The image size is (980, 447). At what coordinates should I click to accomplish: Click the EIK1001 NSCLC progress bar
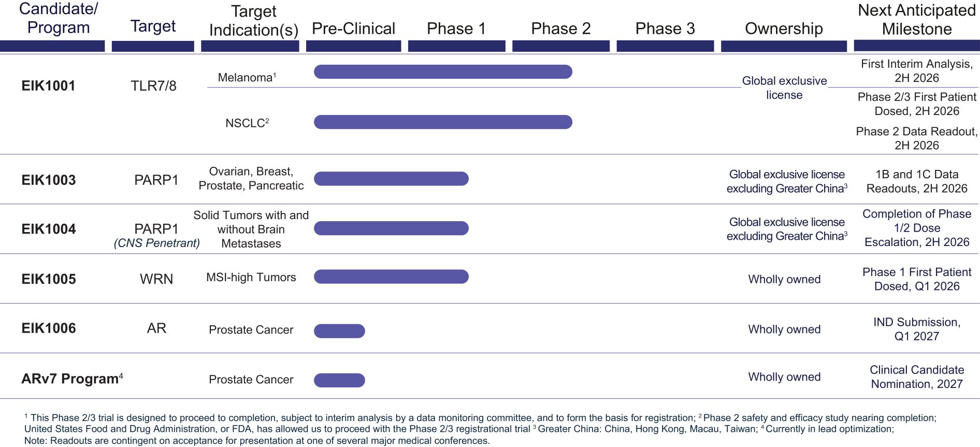click(x=443, y=122)
